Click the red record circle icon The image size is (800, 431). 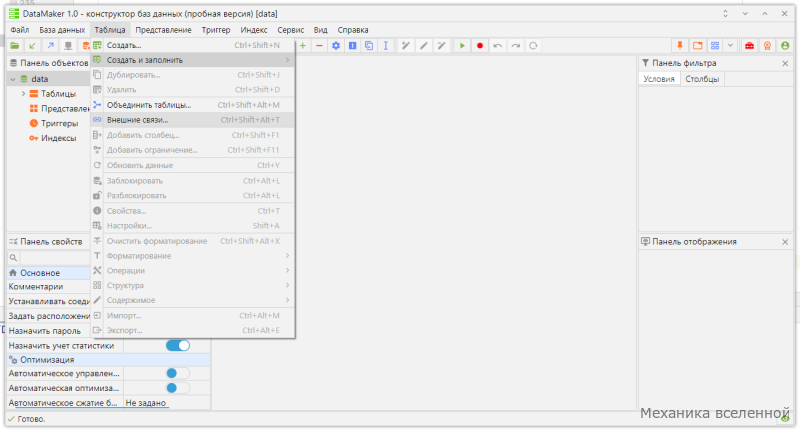tap(480, 46)
